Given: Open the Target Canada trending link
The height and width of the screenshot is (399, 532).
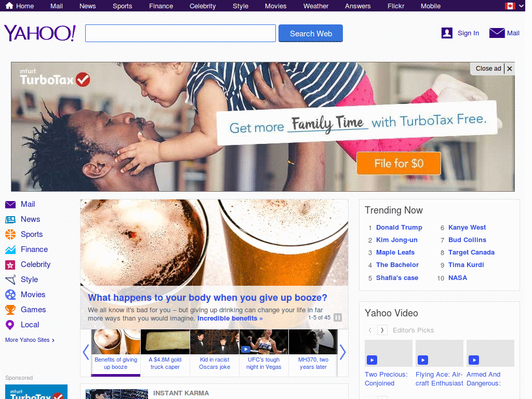Looking at the screenshot, I should 471,252.
